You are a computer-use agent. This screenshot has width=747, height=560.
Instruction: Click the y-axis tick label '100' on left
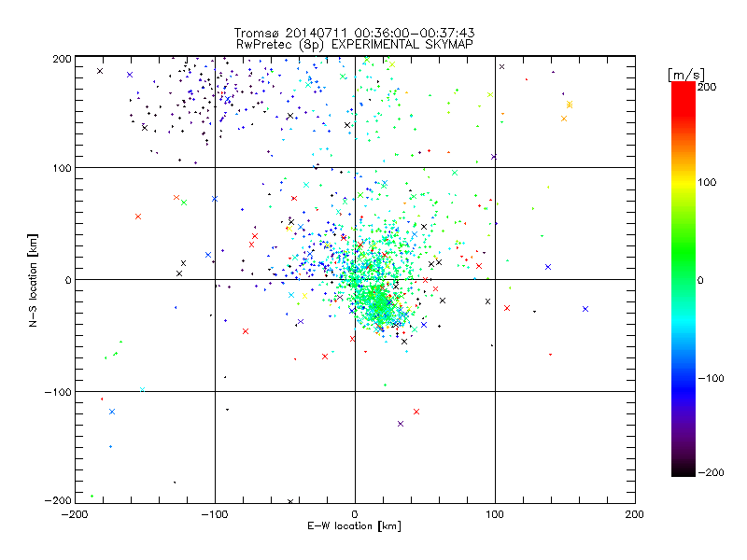pos(62,168)
